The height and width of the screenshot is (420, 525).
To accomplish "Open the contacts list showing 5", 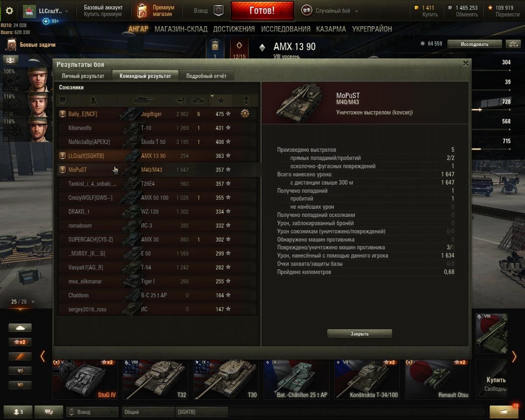I will (18, 412).
